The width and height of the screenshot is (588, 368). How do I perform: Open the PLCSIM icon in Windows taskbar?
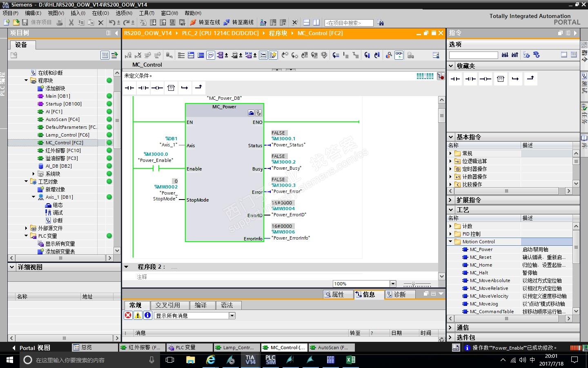270,360
